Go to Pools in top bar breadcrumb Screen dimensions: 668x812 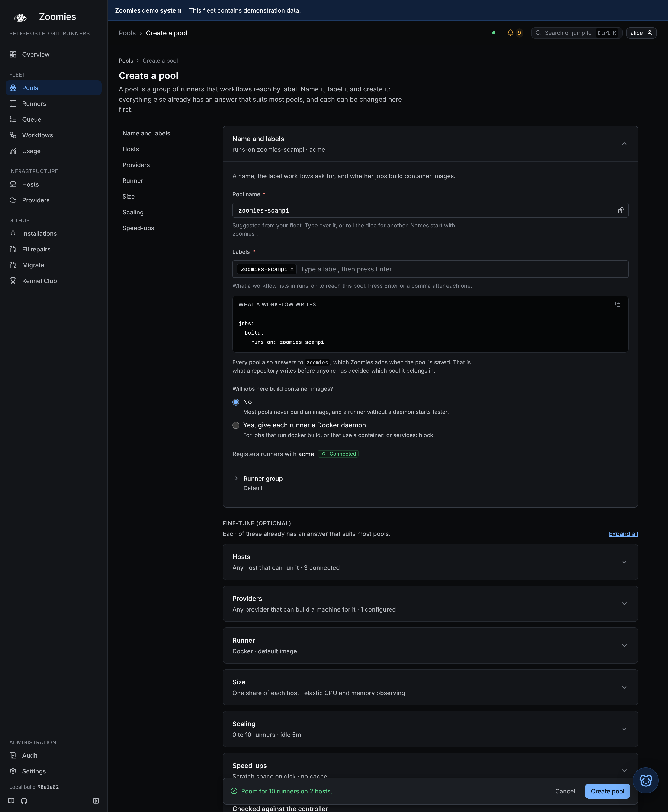click(x=127, y=33)
